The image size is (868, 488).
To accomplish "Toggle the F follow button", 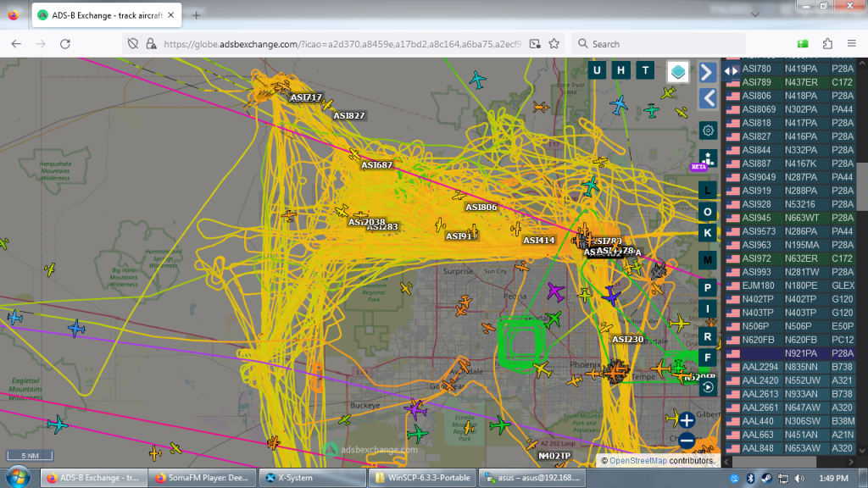I will (708, 358).
